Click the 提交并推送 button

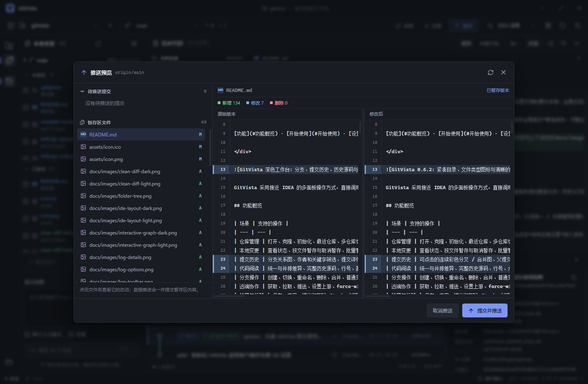click(x=485, y=310)
